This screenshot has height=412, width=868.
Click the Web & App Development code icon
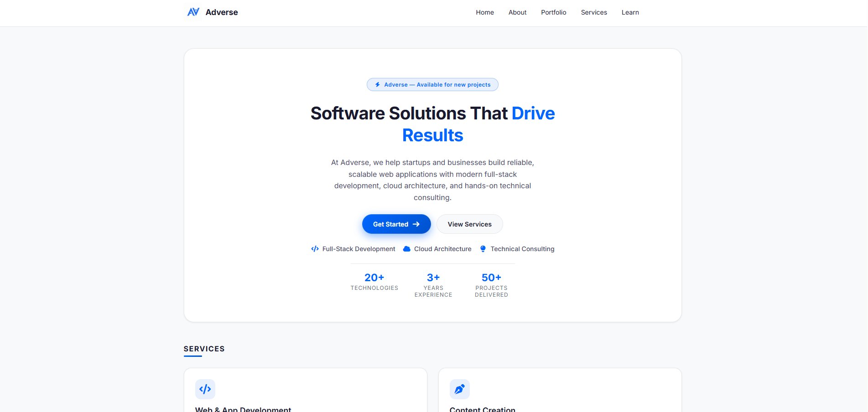(x=205, y=389)
